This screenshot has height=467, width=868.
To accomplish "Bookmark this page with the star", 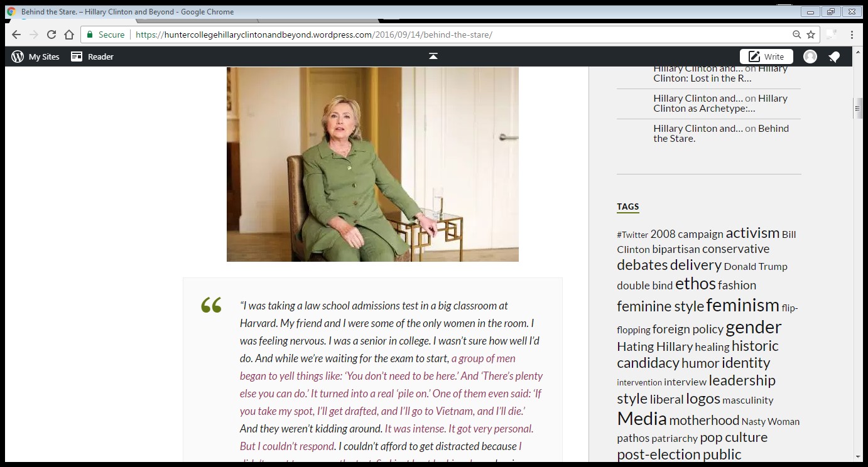I will (811, 35).
